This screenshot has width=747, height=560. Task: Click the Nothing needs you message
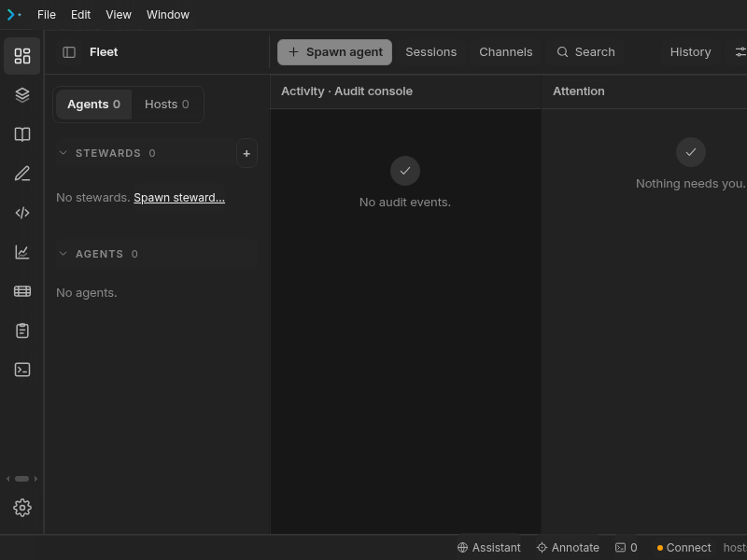[x=690, y=184]
